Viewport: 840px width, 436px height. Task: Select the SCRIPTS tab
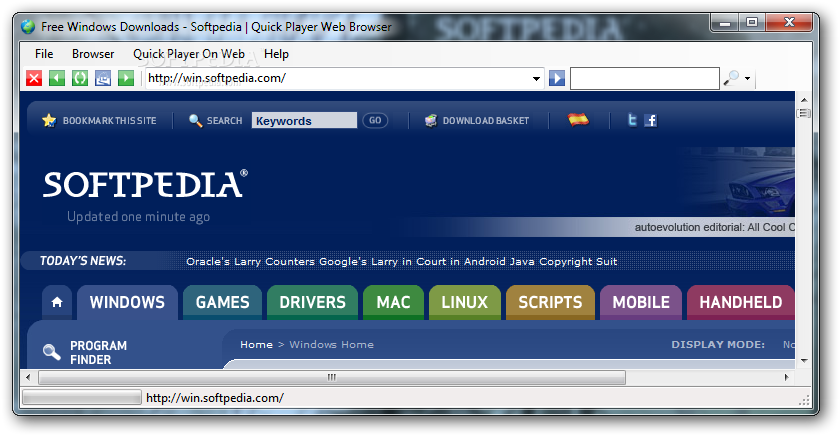click(550, 303)
